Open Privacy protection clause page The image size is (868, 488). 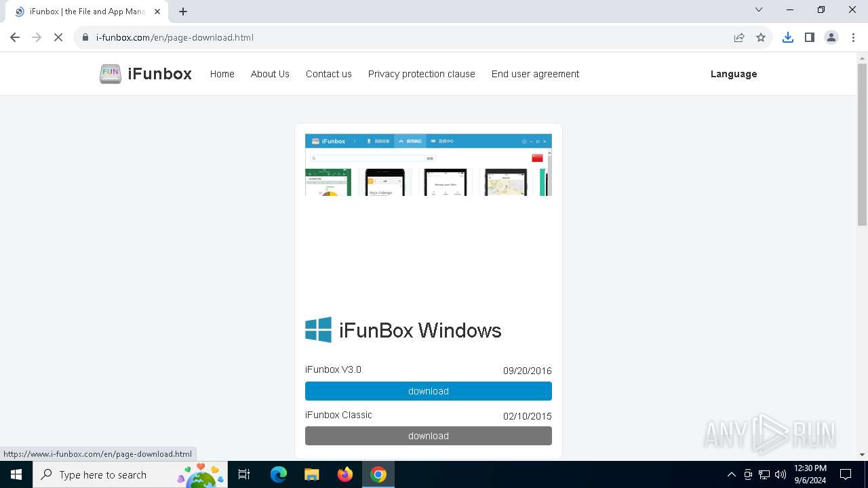[x=421, y=74]
